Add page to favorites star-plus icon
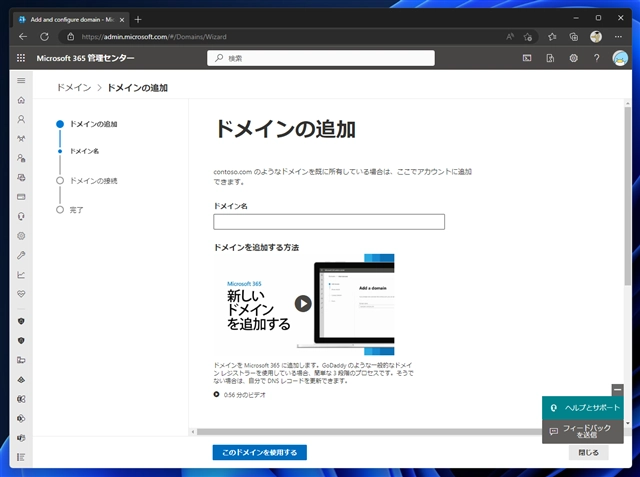640x477 pixels. pos(528,37)
